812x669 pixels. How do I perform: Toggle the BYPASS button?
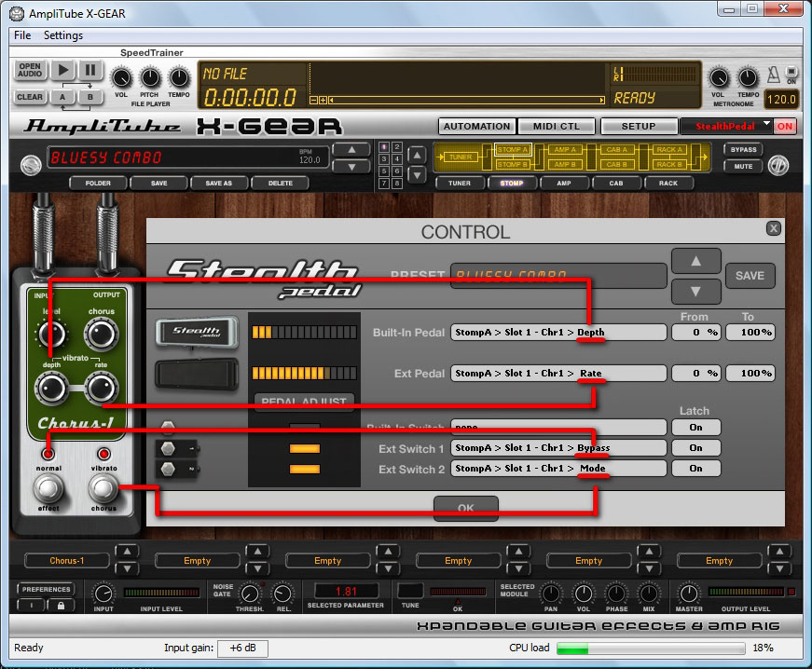(743, 149)
